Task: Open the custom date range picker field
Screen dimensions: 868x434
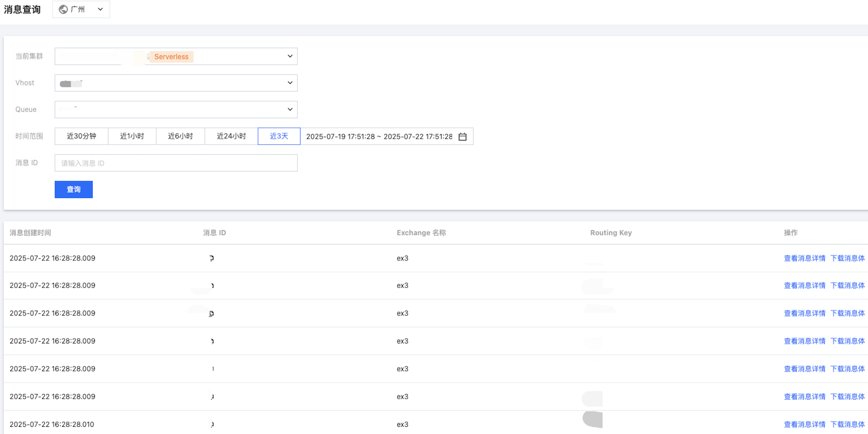Action: 379,136
